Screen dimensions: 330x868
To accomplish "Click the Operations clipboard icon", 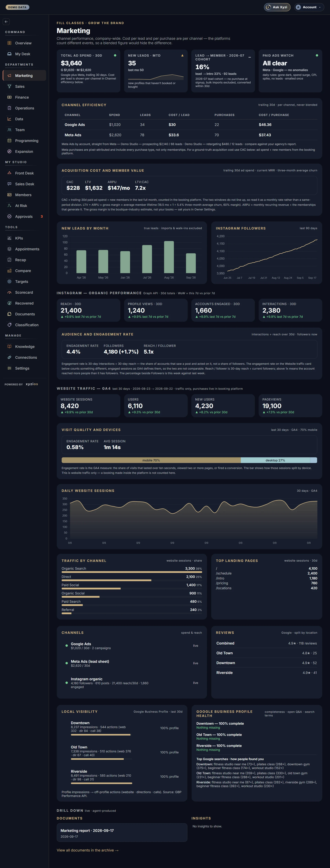I will click(x=9, y=108).
